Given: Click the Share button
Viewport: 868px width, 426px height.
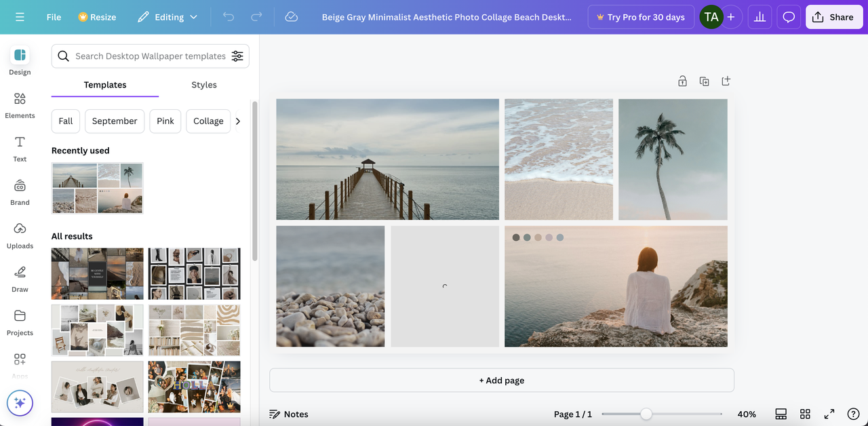Looking at the screenshot, I should pos(834,17).
